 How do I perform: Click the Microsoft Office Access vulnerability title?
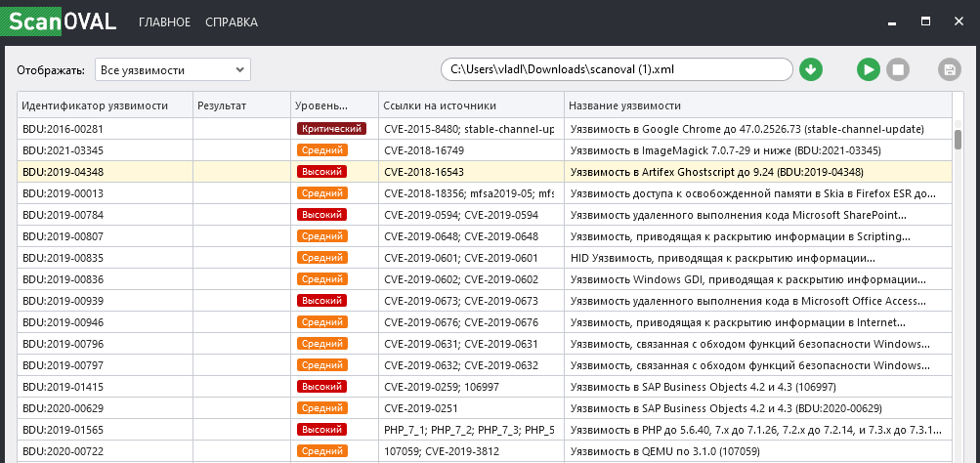pos(747,301)
